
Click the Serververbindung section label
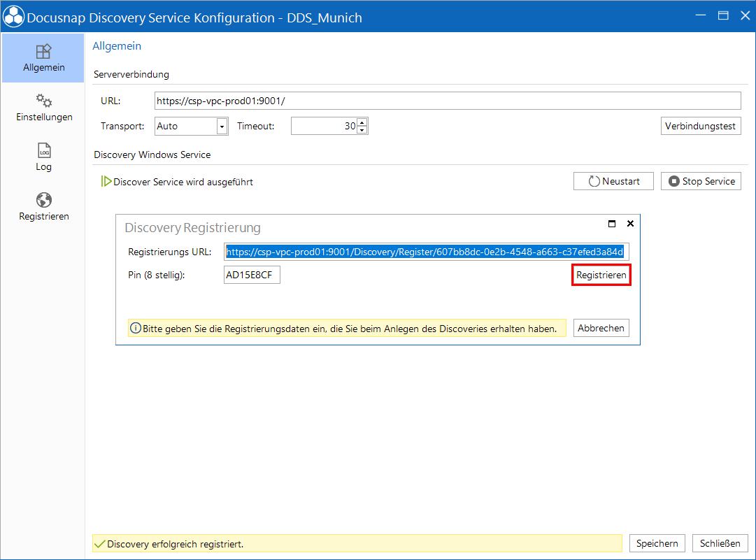click(x=131, y=75)
